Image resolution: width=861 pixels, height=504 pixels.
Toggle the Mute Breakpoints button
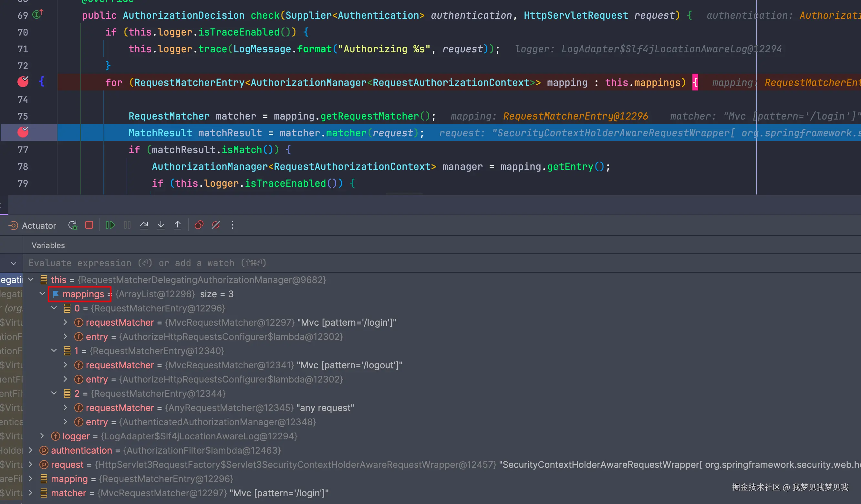[216, 225]
